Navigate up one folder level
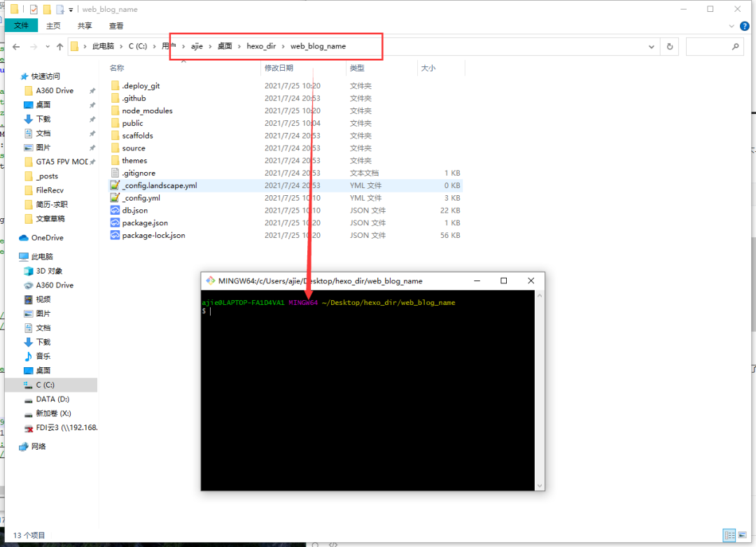The width and height of the screenshot is (756, 547). tap(59, 47)
